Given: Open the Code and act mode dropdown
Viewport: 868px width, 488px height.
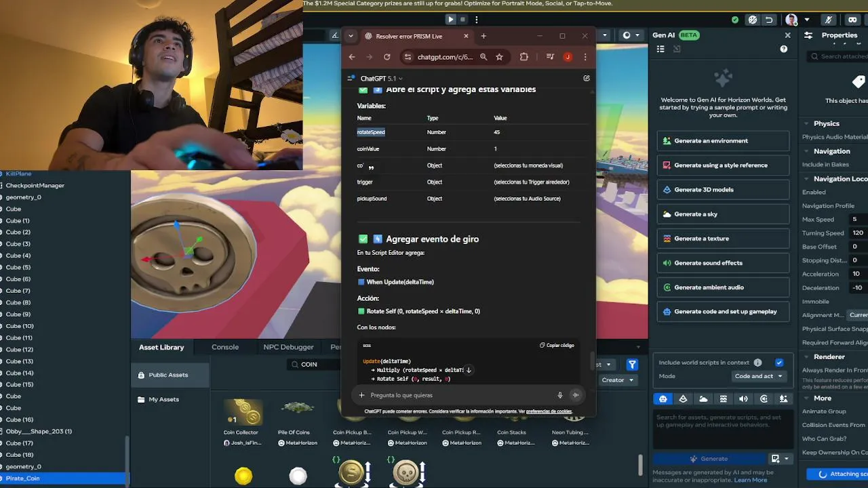Looking at the screenshot, I should click(758, 376).
